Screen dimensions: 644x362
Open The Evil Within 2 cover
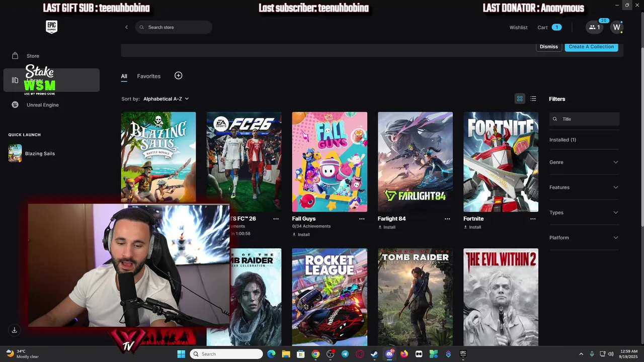tap(501, 297)
